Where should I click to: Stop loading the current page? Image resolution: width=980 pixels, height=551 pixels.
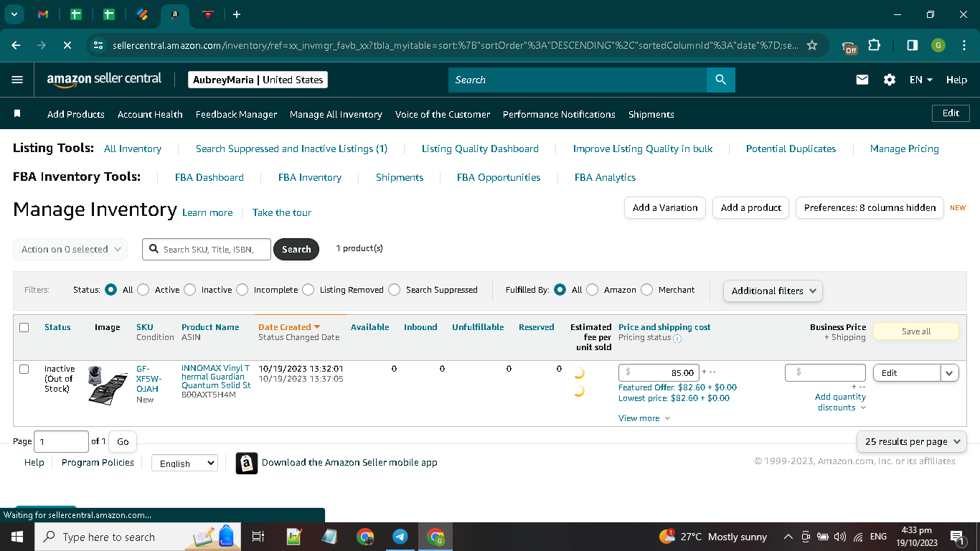67,45
